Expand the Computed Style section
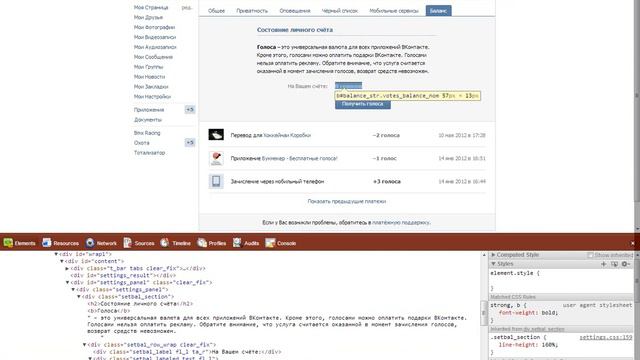Image resolution: width=640 pixels, height=360 pixels. [493, 255]
